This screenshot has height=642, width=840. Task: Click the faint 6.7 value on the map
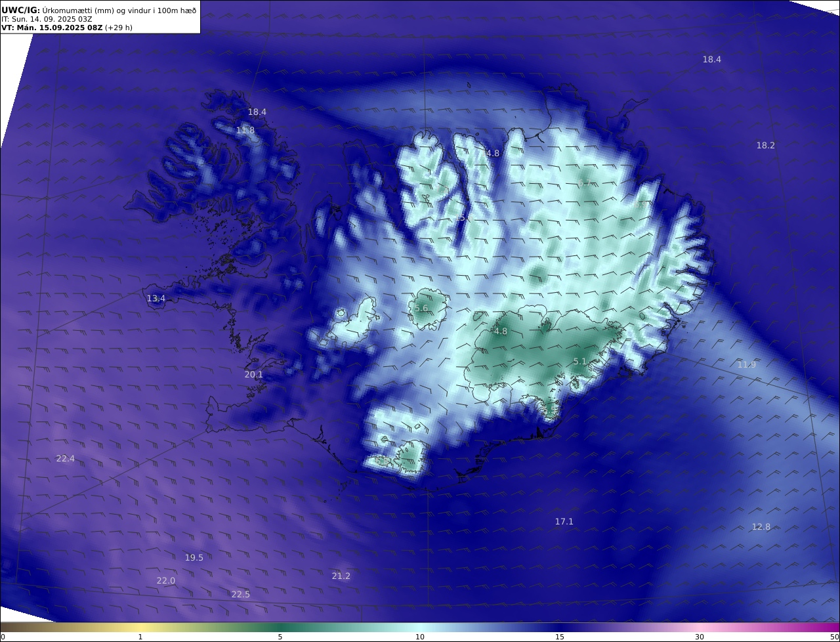[x=585, y=183]
